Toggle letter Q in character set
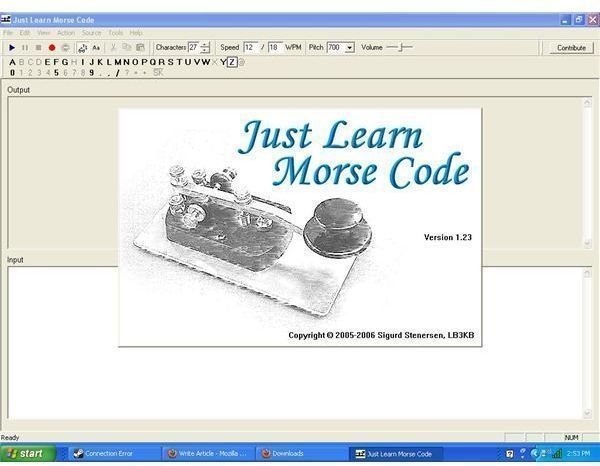The width and height of the screenshot is (600, 466). (153, 62)
